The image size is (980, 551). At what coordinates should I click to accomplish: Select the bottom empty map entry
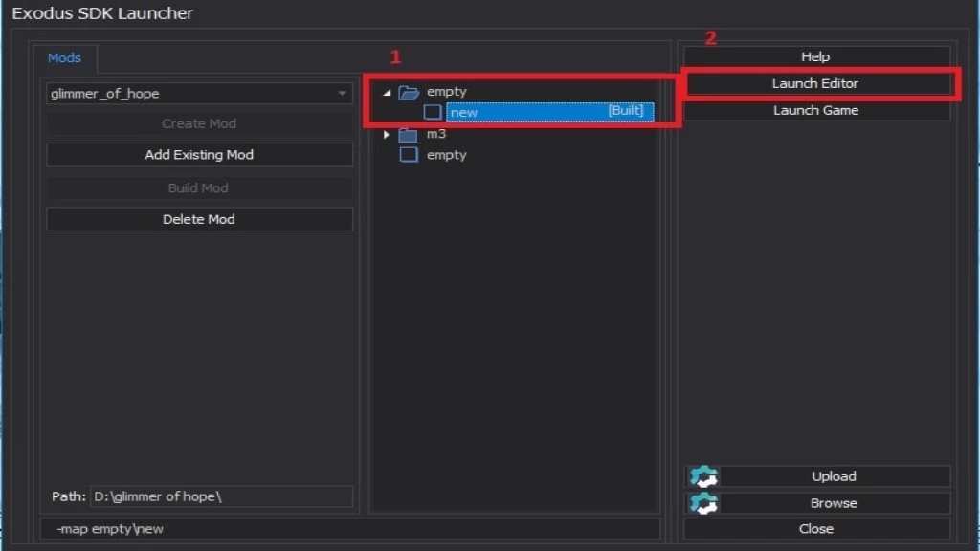click(446, 155)
